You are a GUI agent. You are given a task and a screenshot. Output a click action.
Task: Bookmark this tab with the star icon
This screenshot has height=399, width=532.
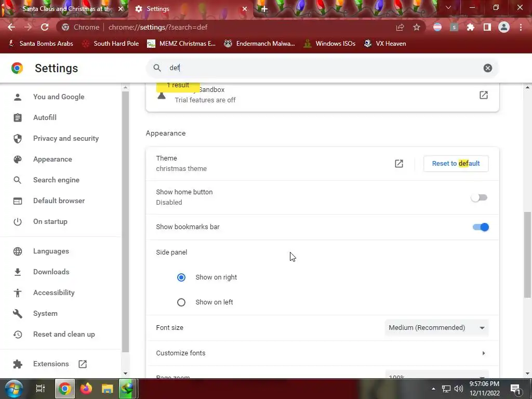[417, 27]
